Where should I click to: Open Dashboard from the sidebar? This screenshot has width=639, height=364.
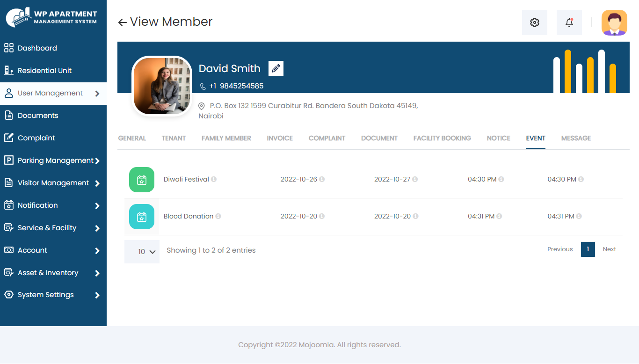(x=37, y=48)
